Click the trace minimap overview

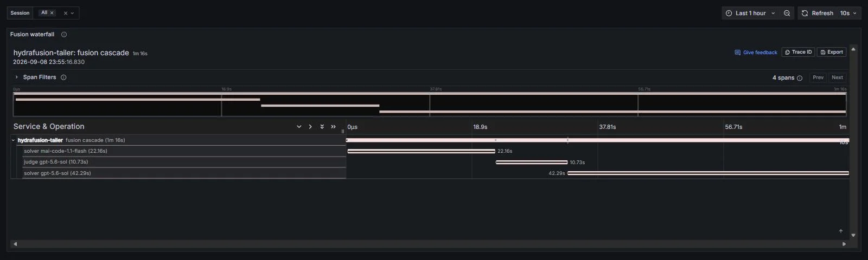click(430, 104)
